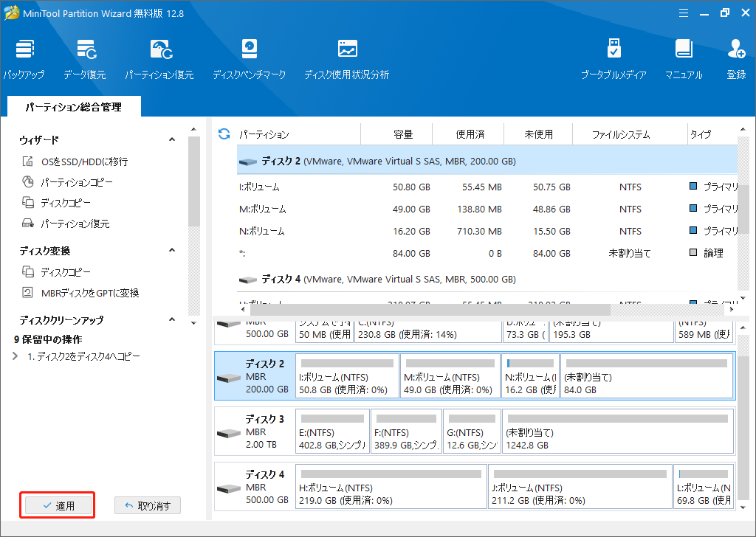The height and width of the screenshot is (537, 756).
Task: Sort by ファイルシステム column header
Action: click(x=630, y=134)
